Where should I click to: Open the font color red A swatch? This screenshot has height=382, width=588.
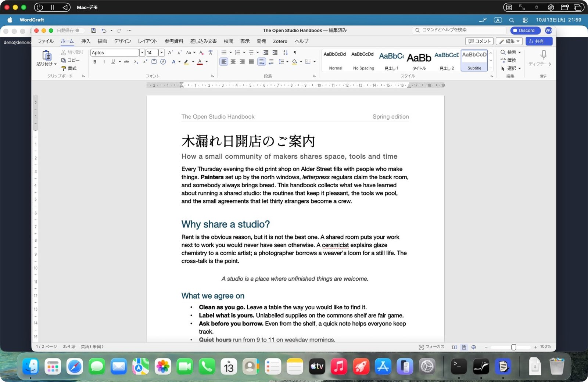(x=200, y=62)
